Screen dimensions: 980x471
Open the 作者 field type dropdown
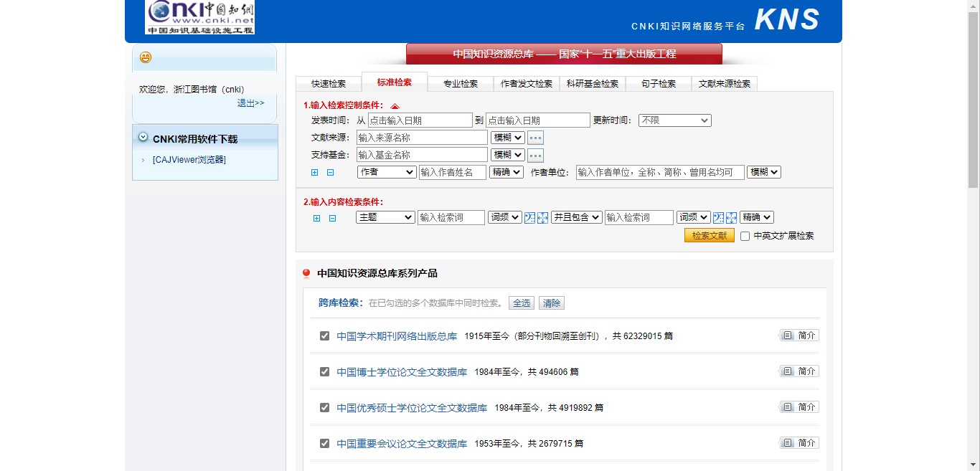tap(387, 172)
